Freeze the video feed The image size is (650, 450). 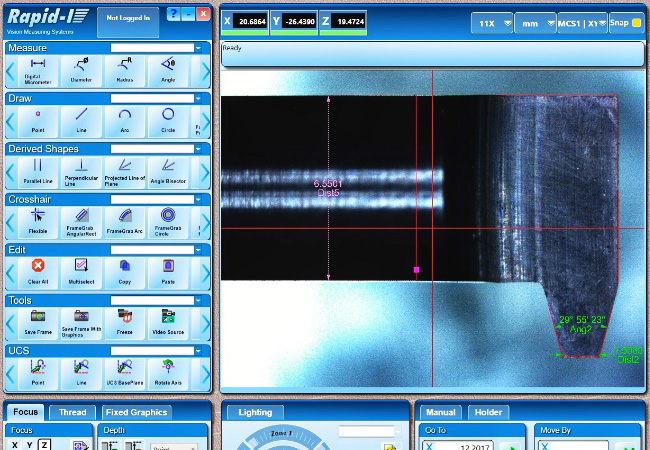click(124, 320)
